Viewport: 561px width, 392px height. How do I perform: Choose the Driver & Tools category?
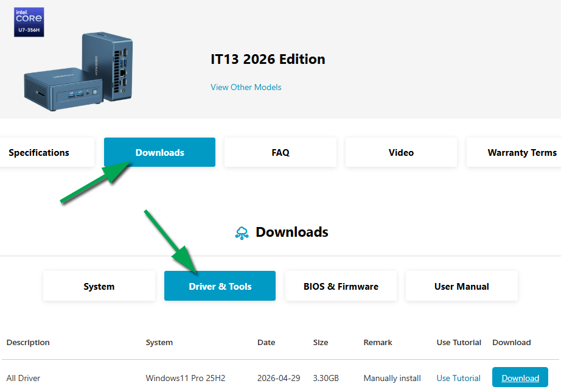tap(220, 286)
